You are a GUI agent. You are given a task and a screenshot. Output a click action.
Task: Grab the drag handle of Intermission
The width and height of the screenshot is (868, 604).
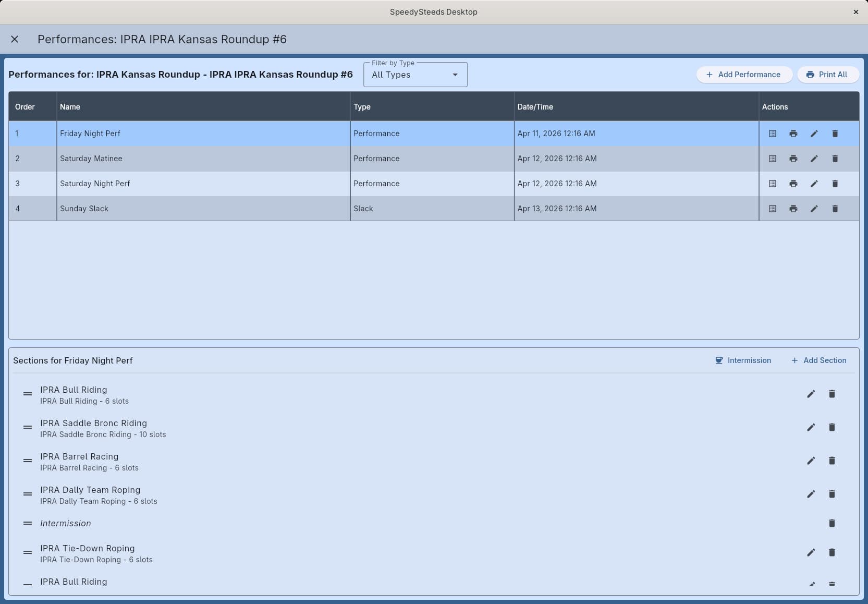click(x=28, y=523)
